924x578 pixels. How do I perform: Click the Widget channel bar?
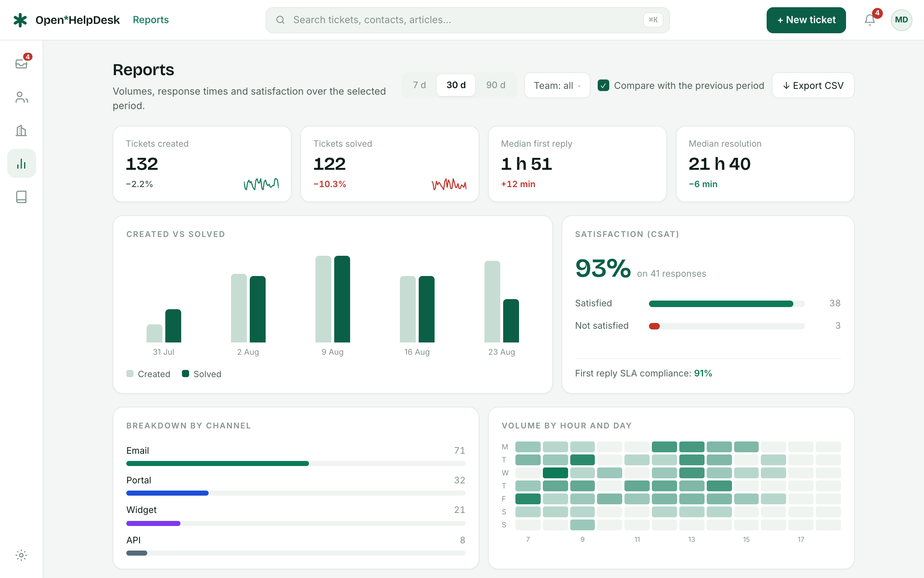click(296, 523)
